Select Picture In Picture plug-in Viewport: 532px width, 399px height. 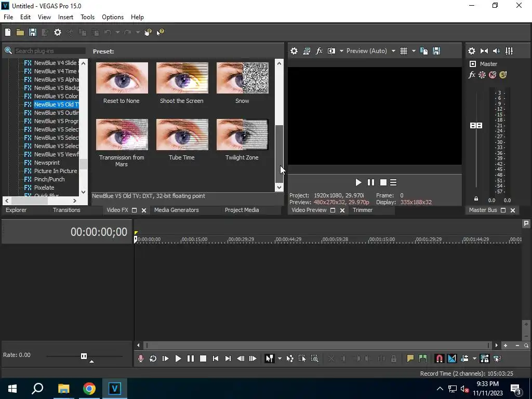[x=55, y=171]
